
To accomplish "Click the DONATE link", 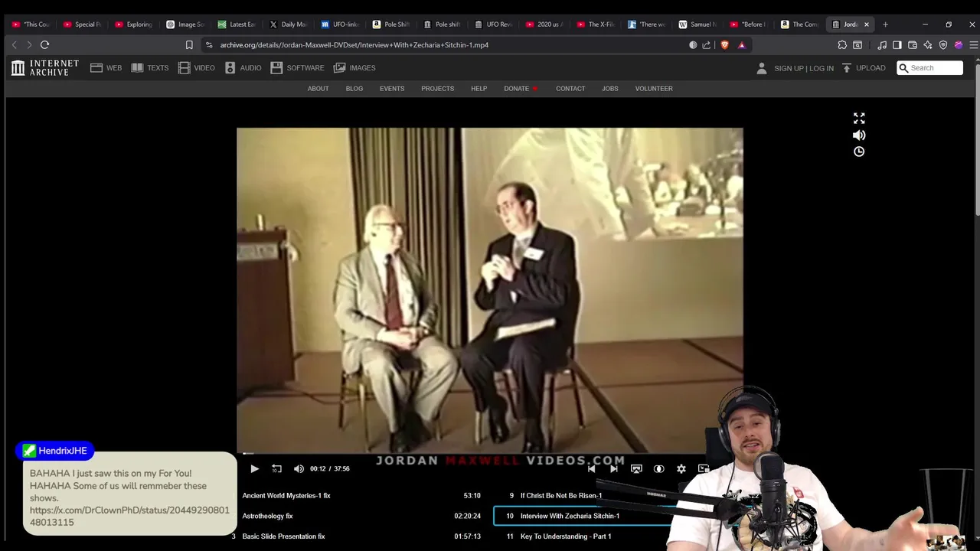I will coord(516,89).
